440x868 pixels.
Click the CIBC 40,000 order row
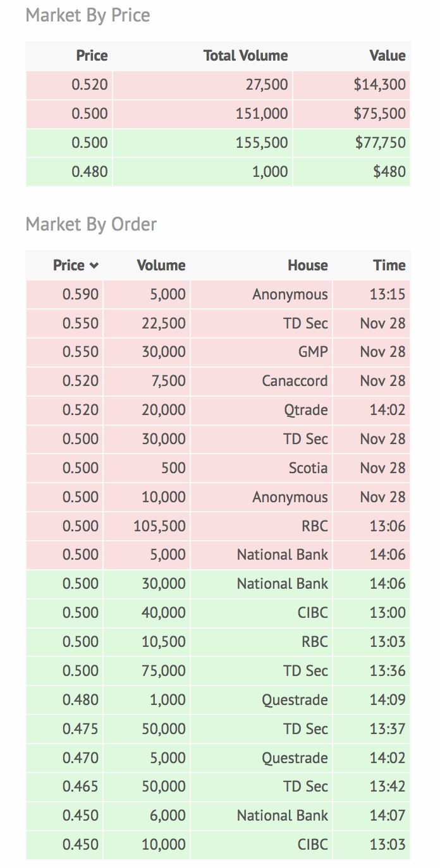click(217, 613)
